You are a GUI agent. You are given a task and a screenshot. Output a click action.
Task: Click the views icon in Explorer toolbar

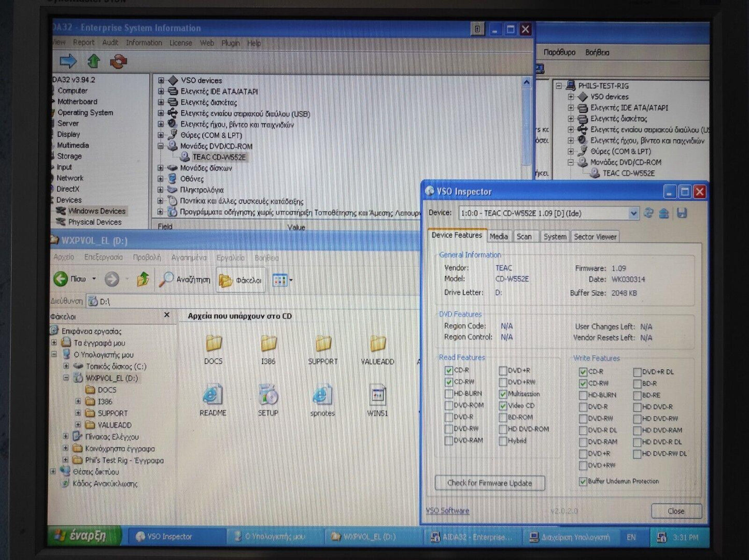click(280, 280)
